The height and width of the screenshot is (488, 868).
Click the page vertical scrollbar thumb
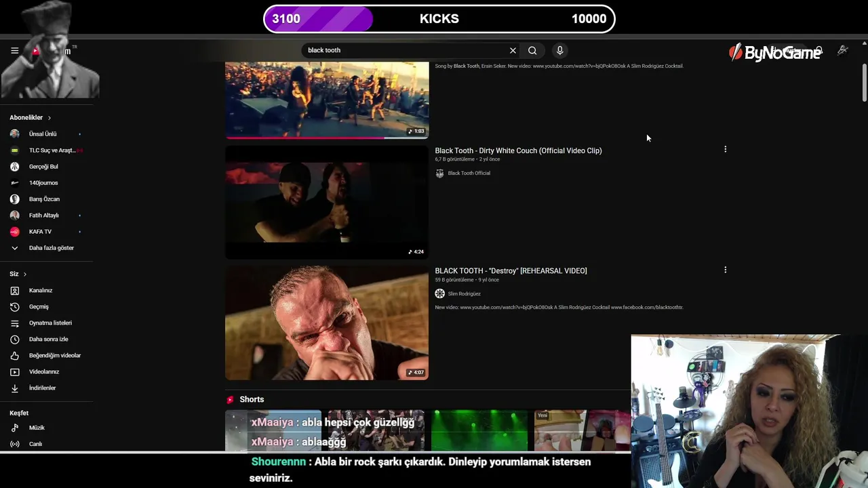click(864, 83)
